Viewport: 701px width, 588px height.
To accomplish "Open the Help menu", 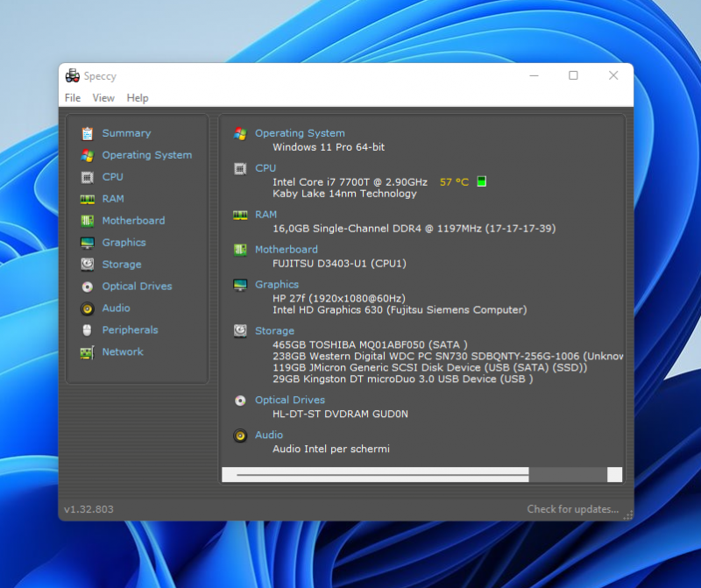I will (x=138, y=98).
